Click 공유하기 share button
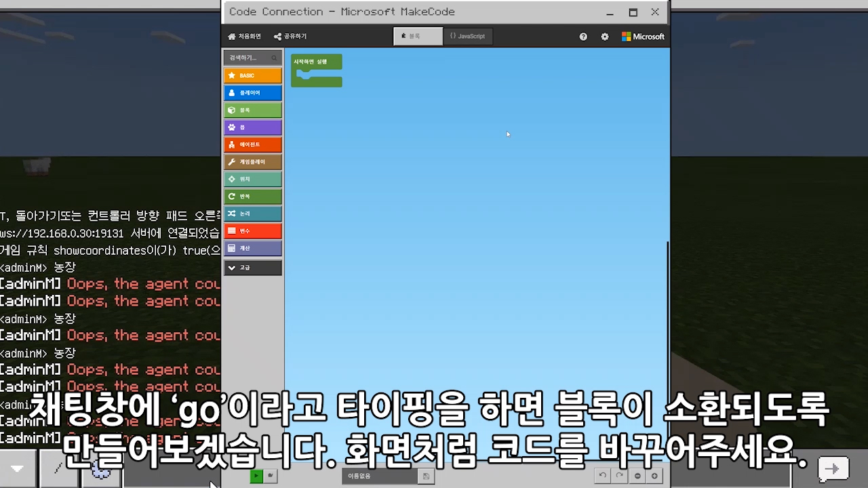 [x=290, y=37]
